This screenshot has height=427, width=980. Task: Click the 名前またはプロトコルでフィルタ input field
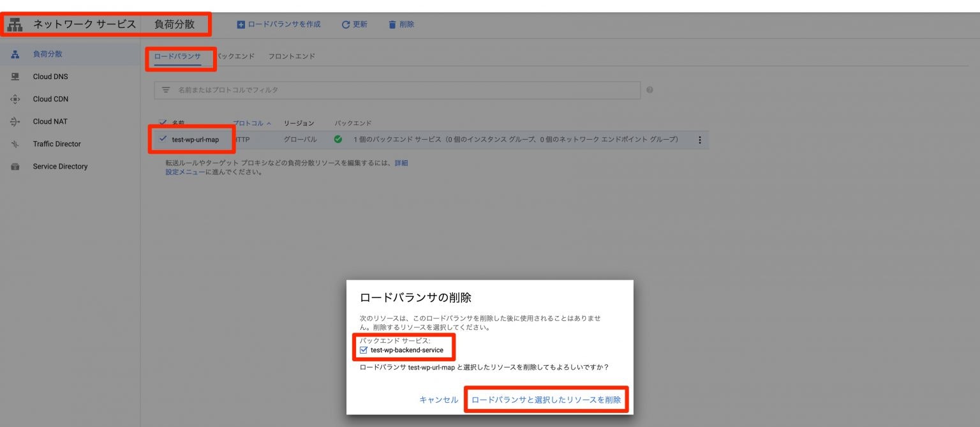pyautogui.click(x=383, y=90)
